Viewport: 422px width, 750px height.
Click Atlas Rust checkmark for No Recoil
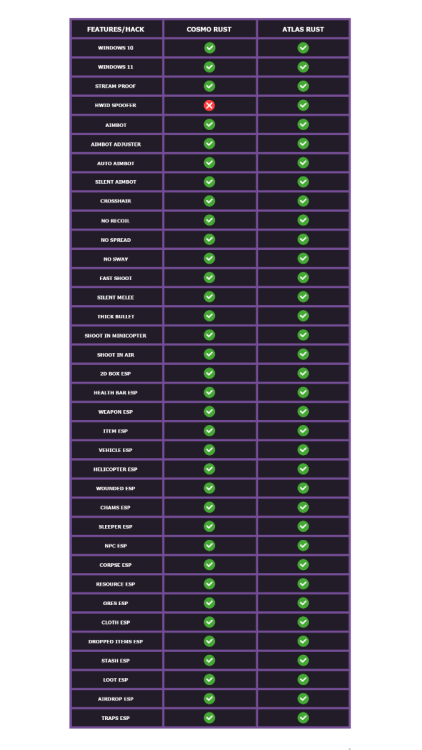click(303, 220)
